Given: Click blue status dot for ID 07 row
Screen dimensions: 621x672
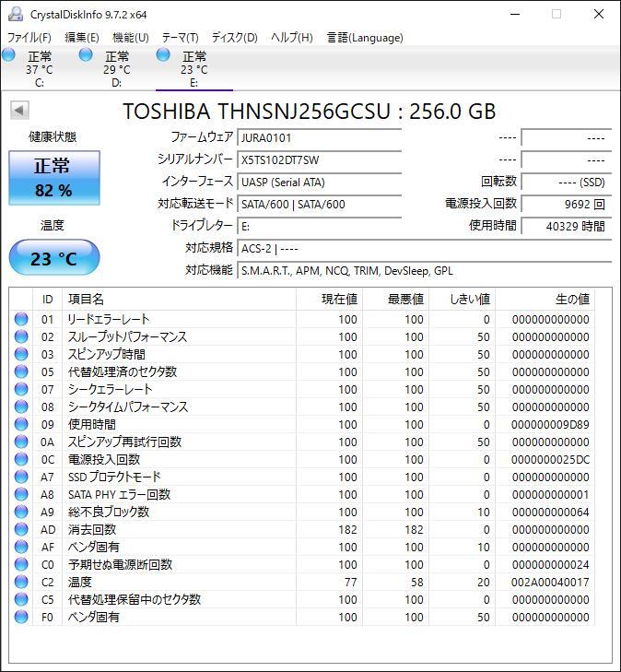Looking at the screenshot, I should point(21,389).
